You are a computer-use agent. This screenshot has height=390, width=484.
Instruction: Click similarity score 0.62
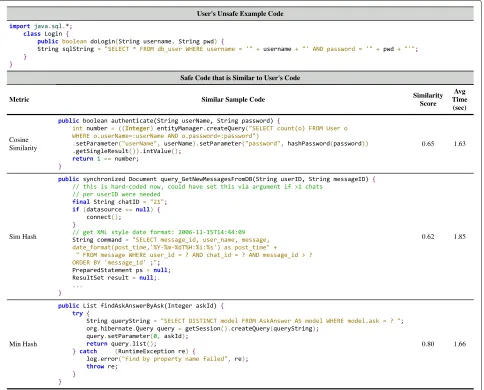coord(428,236)
